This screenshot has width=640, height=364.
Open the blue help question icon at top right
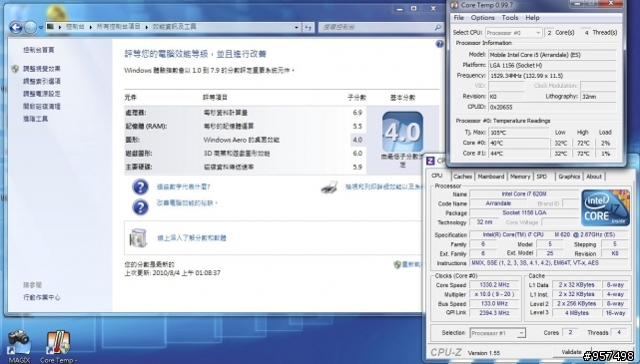point(439,44)
